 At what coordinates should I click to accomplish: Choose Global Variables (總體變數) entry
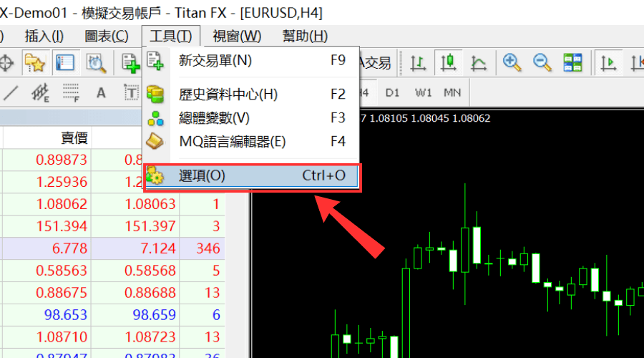(x=251, y=118)
